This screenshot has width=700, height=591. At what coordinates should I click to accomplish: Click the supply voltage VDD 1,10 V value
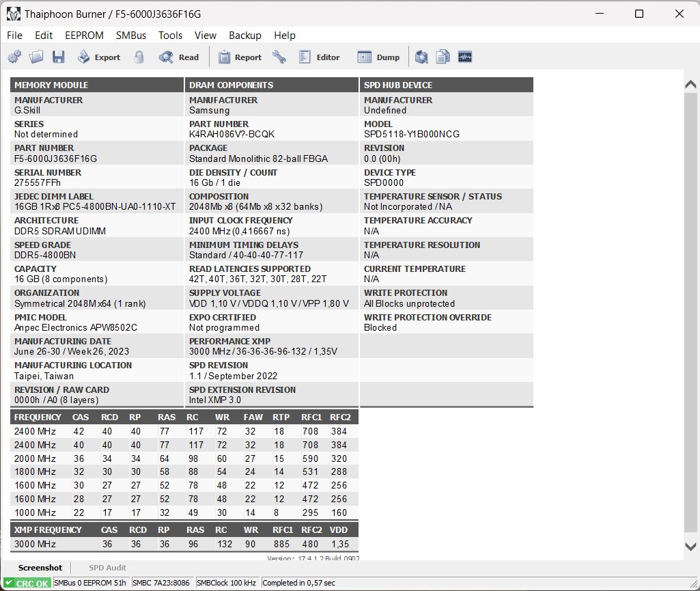click(x=269, y=303)
